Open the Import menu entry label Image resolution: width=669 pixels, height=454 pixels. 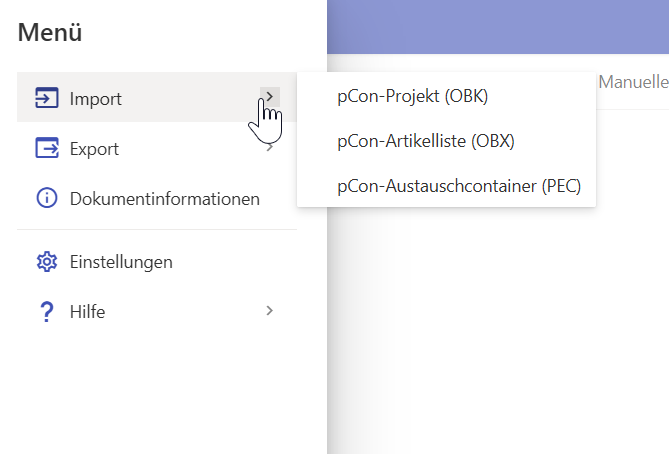[96, 99]
